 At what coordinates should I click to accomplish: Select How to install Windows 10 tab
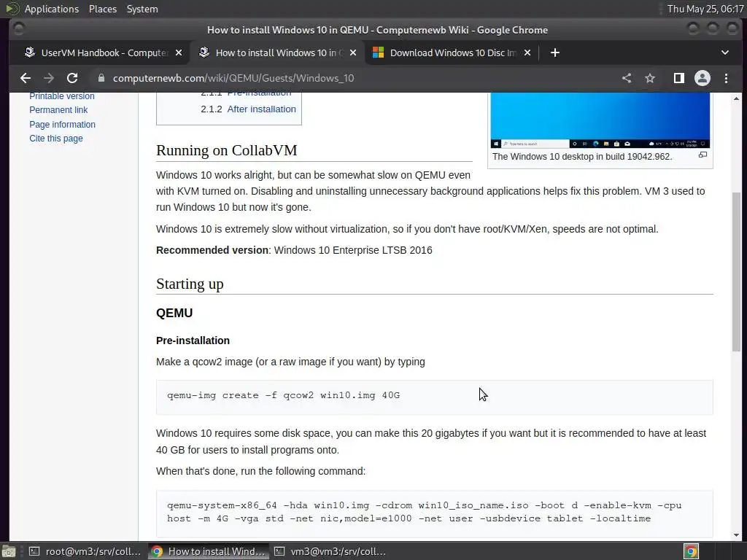coord(277,52)
